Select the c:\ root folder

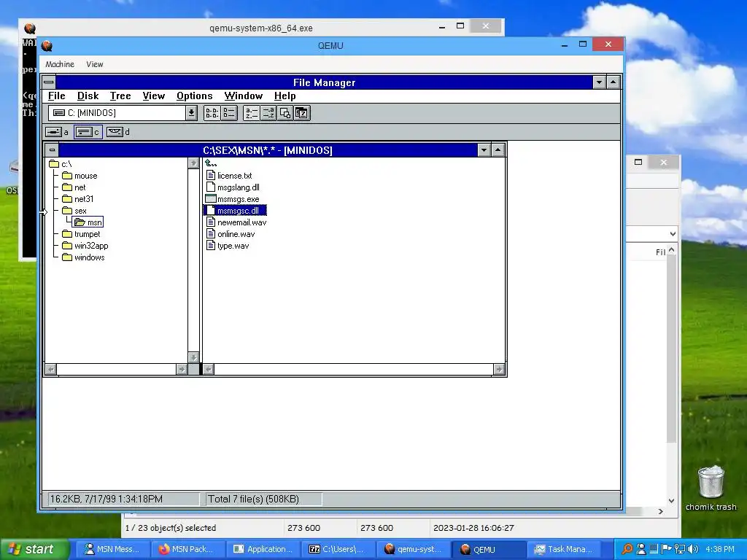pos(61,164)
